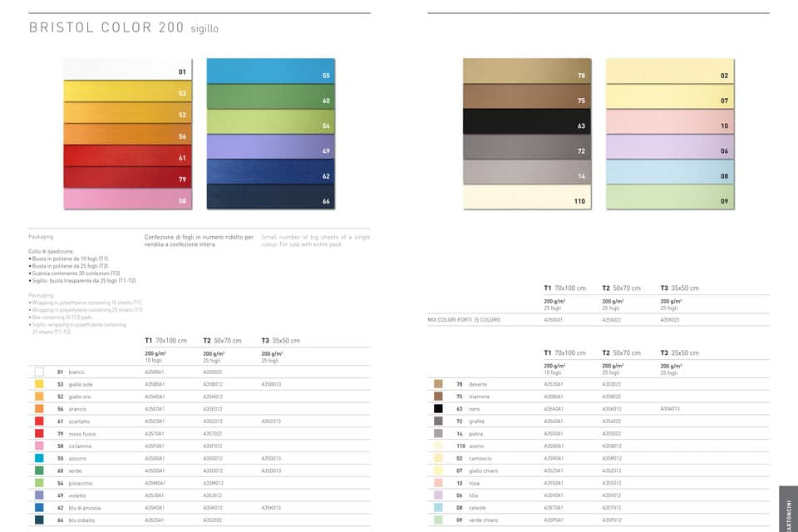Click the large graphite band numbered 72
Screen dimensions: 798x532
coord(527,146)
